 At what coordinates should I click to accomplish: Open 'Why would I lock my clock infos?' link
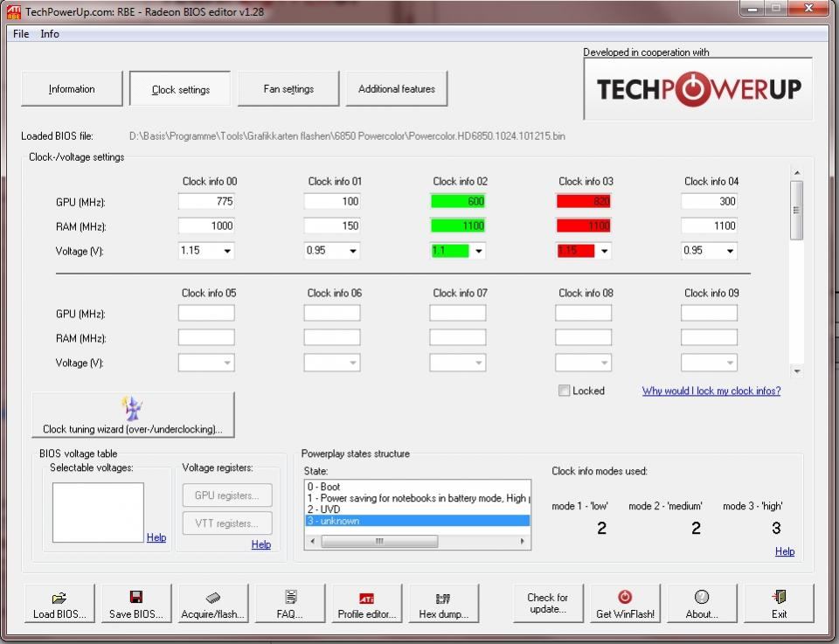711,391
